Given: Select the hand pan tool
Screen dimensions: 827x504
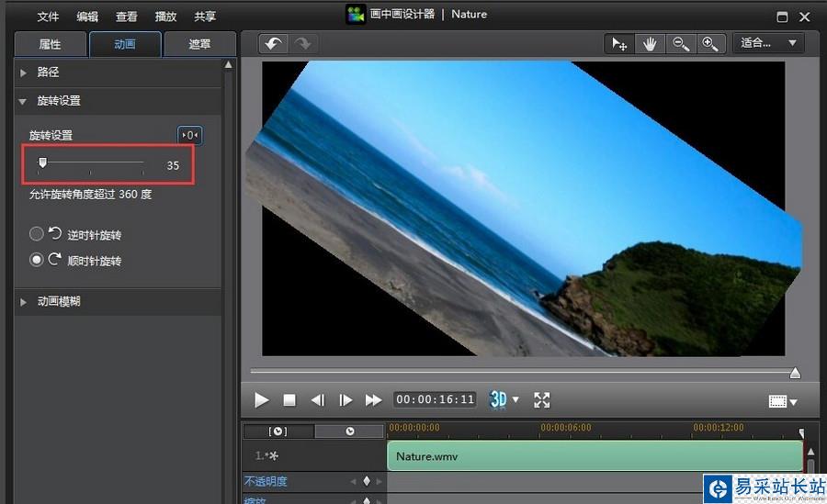Looking at the screenshot, I should click(650, 44).
